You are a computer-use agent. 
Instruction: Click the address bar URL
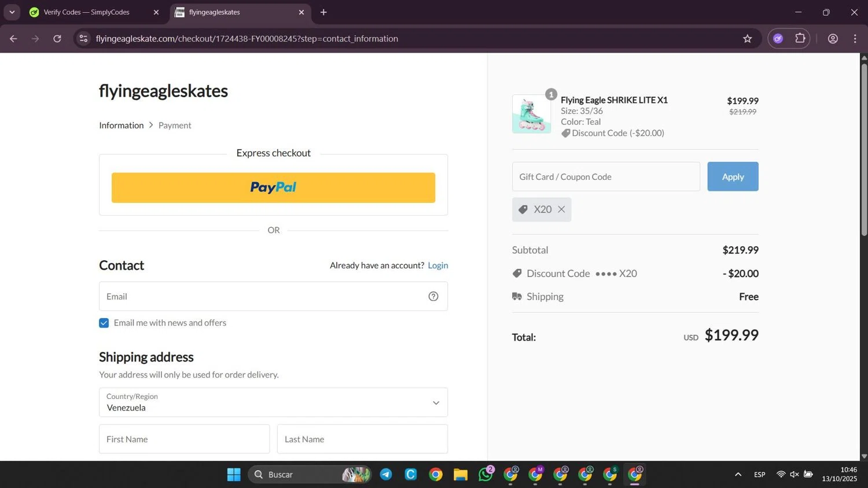point(247,39)
